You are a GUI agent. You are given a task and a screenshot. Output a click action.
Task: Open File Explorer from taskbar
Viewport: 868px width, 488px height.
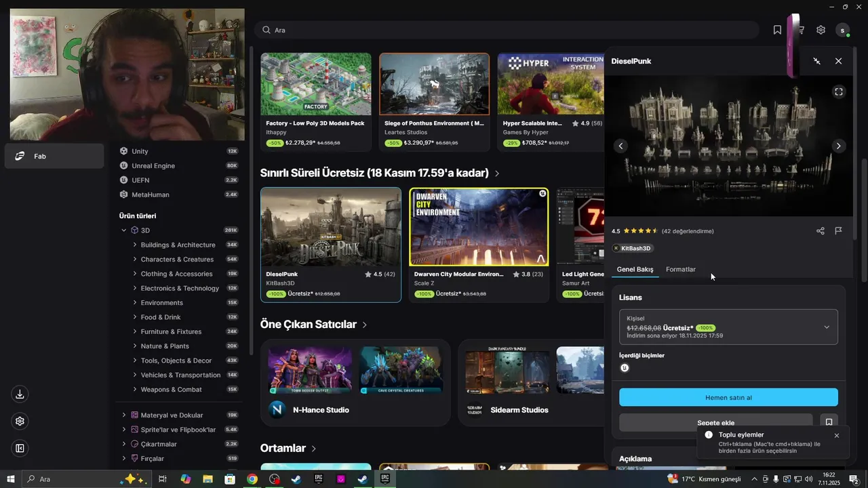(x=208, y=479)
